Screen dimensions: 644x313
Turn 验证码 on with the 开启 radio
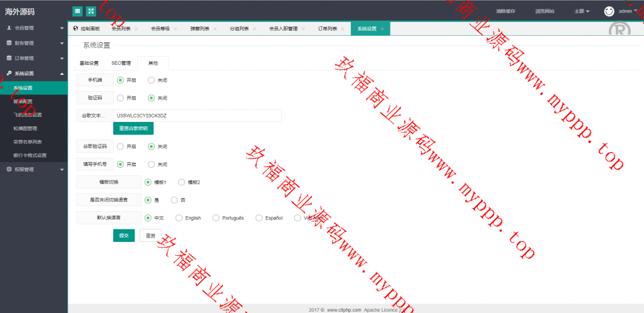[x=120, y=98]
